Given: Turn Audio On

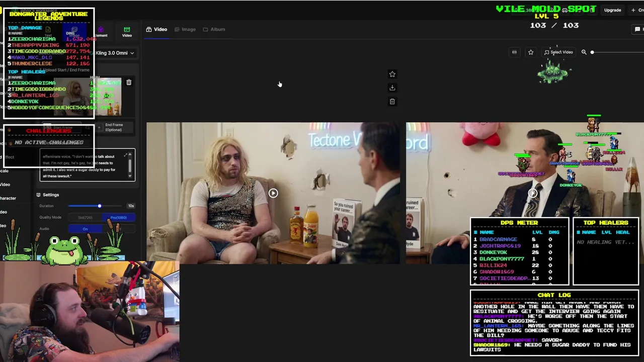Looking at the screenshot, I should coord(85,229).
